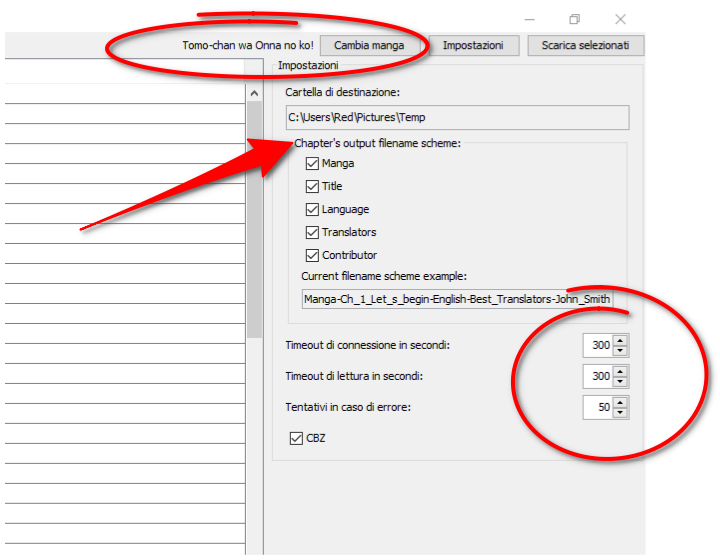Toggle the CBZ checkbox
Viewport: 720px width, 560px height.
click(x=295, y=438)
